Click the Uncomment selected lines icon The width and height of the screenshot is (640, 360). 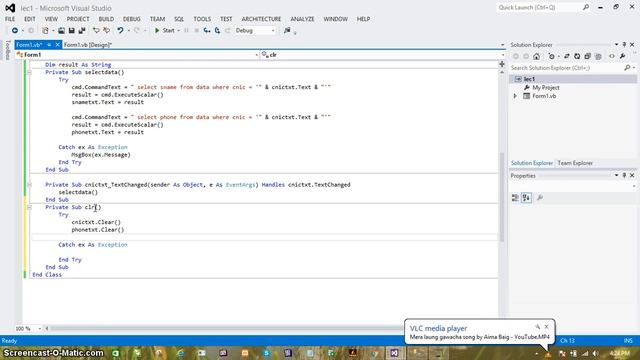coord(106,31)
